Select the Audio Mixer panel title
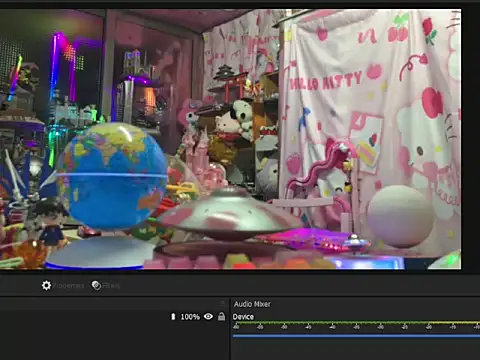Screen dimensions: 480x360 [252, 304]
